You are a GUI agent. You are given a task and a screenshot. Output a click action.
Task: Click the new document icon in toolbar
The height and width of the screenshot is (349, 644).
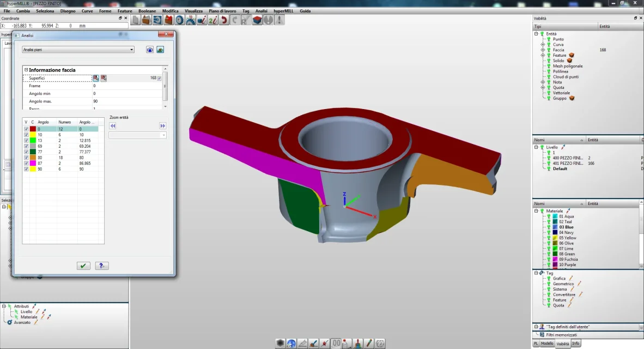click(135, 20)
